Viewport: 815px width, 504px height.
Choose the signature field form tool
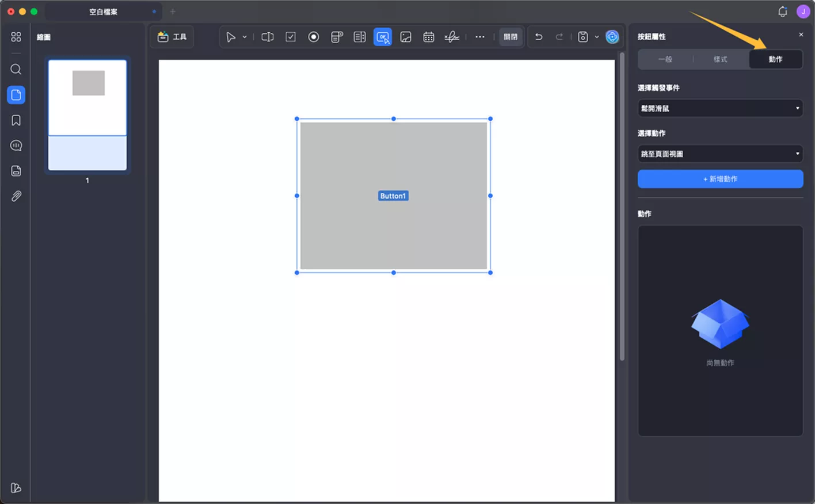click(452, 37)
